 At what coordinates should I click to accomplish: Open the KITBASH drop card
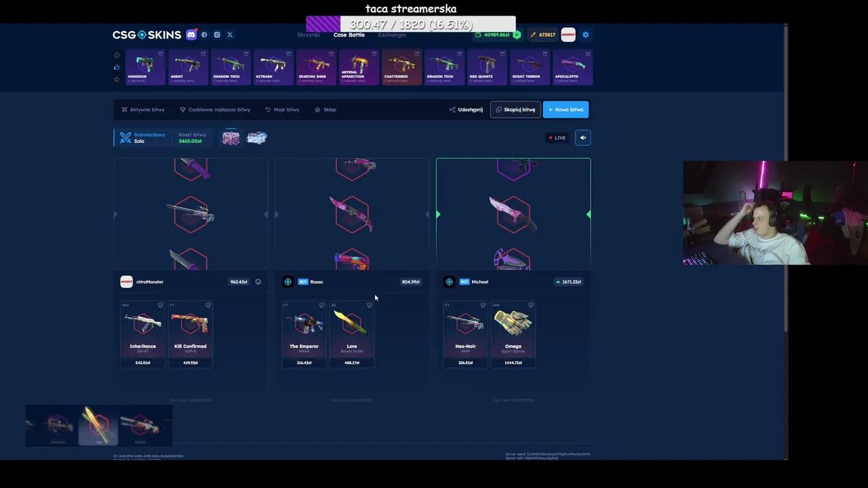pos(273,67)
